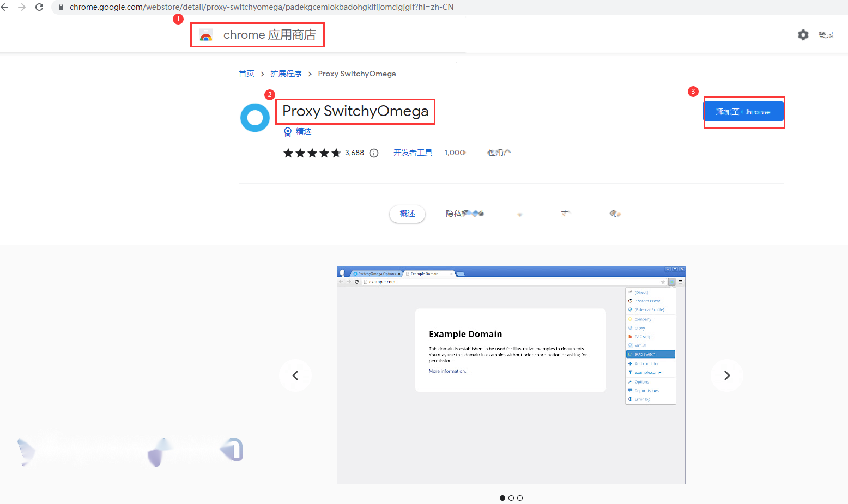Open the 开发者工具 category link
Screen dimensions: 848x504
(413, 153)
